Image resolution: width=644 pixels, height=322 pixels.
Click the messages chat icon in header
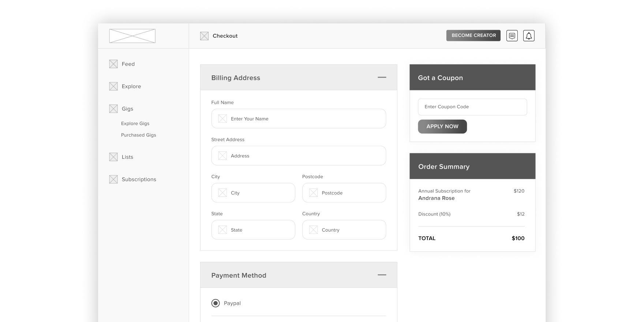pyautogui.click(x=512, y=35)
